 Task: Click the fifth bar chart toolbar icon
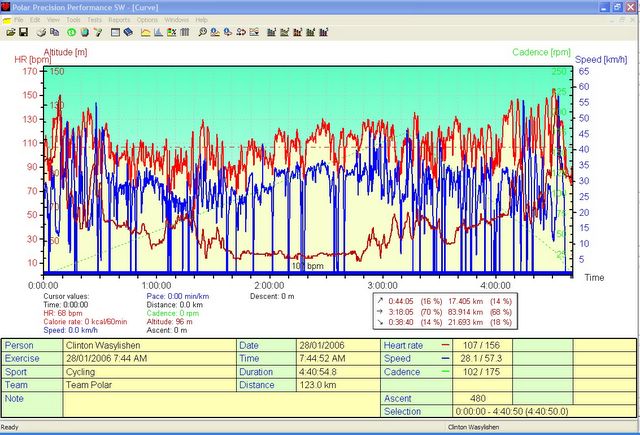tap(324, 32)
